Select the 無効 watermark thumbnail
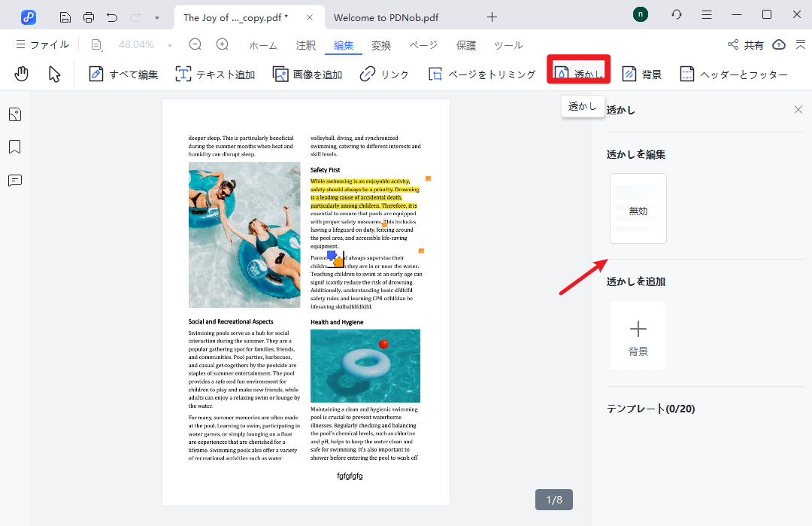This screenshot has width=812, height=526. 638,209
